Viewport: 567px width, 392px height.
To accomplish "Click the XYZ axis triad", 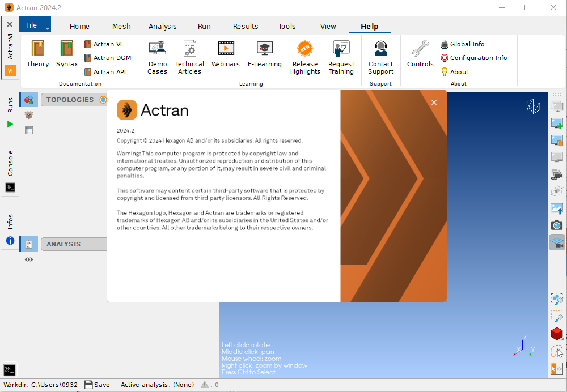I will tap(523, 346).
